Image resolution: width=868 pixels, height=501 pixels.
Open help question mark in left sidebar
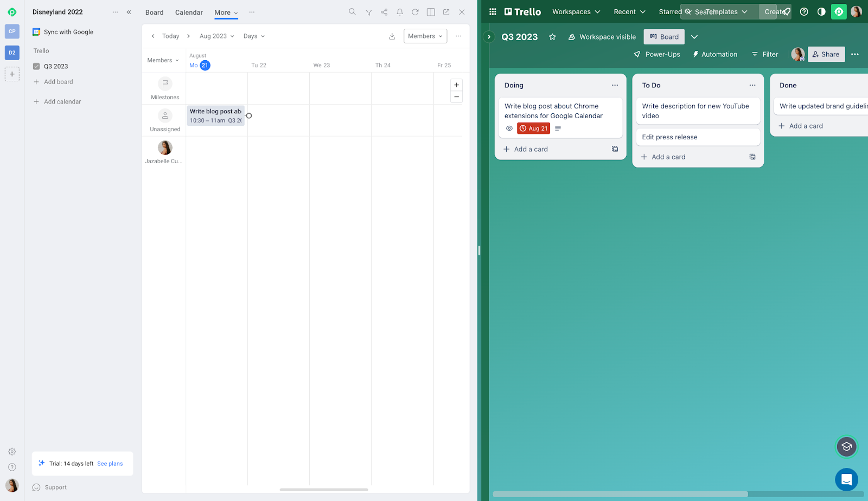point(12,467)
